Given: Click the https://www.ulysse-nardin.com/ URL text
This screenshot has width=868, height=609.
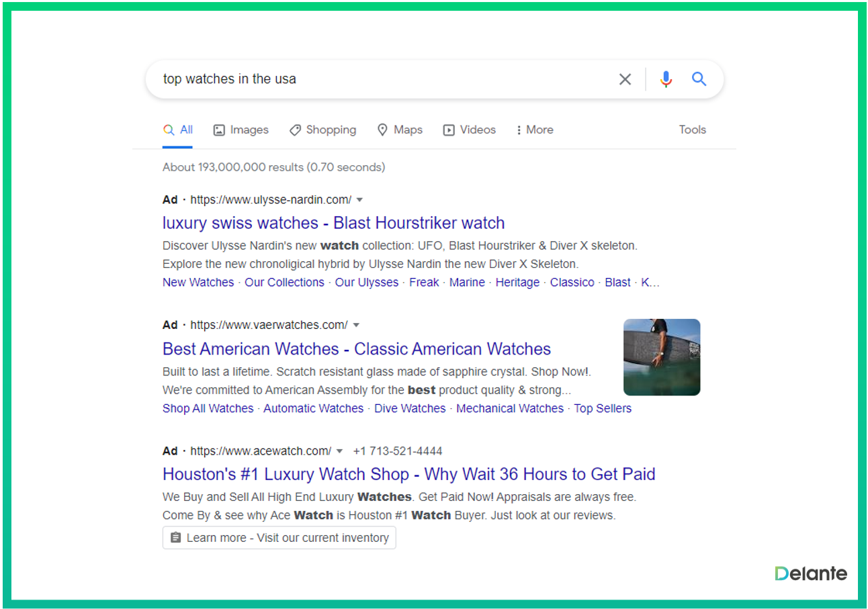Looking at the screenshot, I should (x=271, y=200).
